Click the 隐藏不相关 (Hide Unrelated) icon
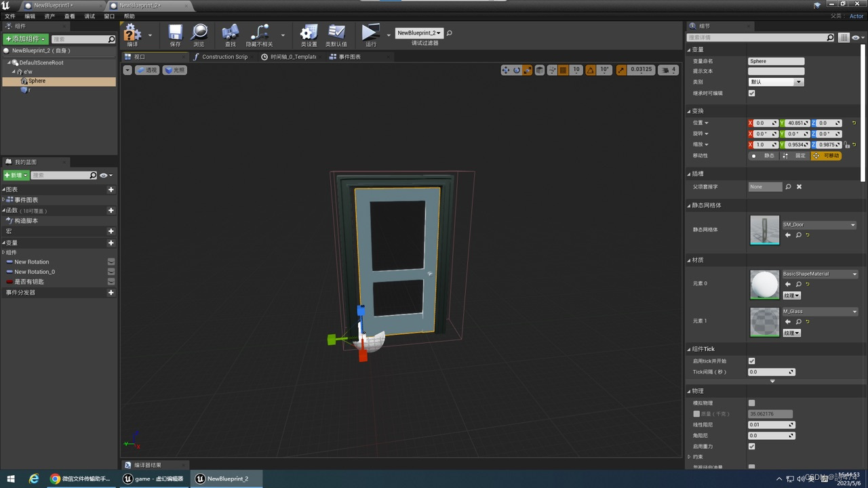This screenshot has width=868, height=488. tap(260, 32)
